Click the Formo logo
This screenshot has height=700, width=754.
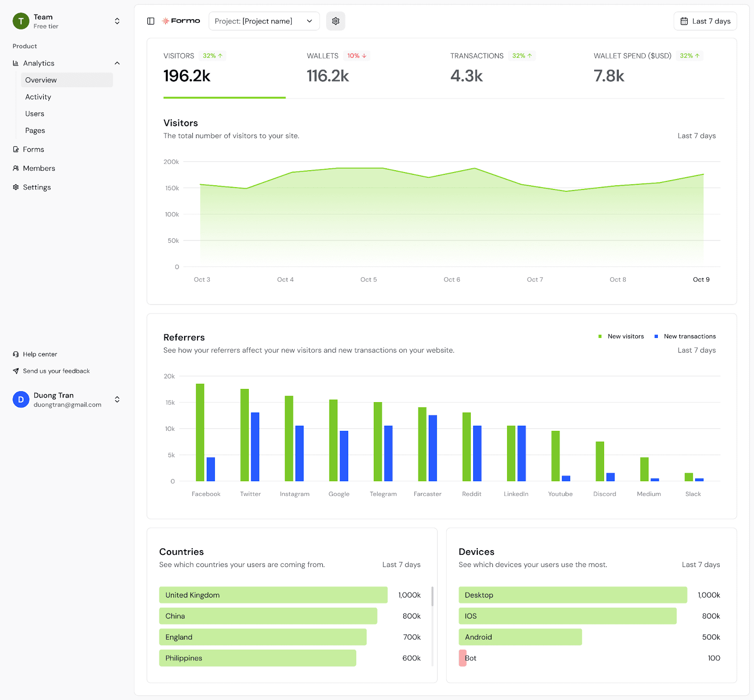[x=181, y=21]
